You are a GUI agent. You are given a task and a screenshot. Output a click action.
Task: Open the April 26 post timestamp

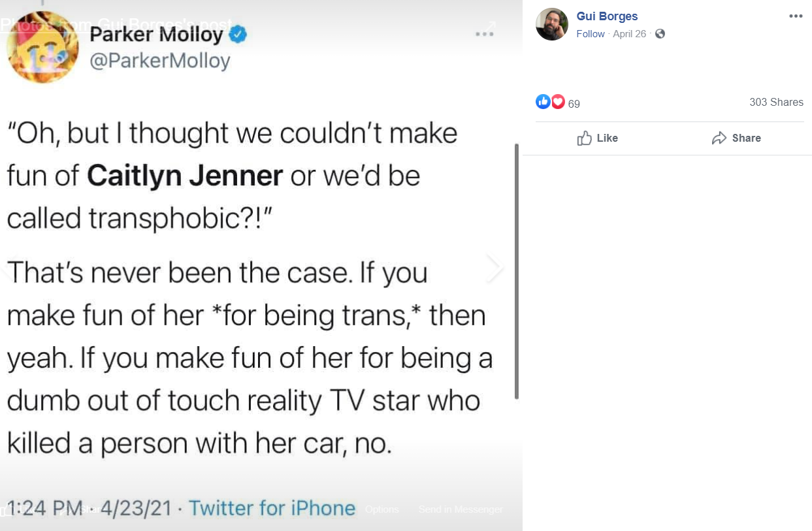pos(629,34)
